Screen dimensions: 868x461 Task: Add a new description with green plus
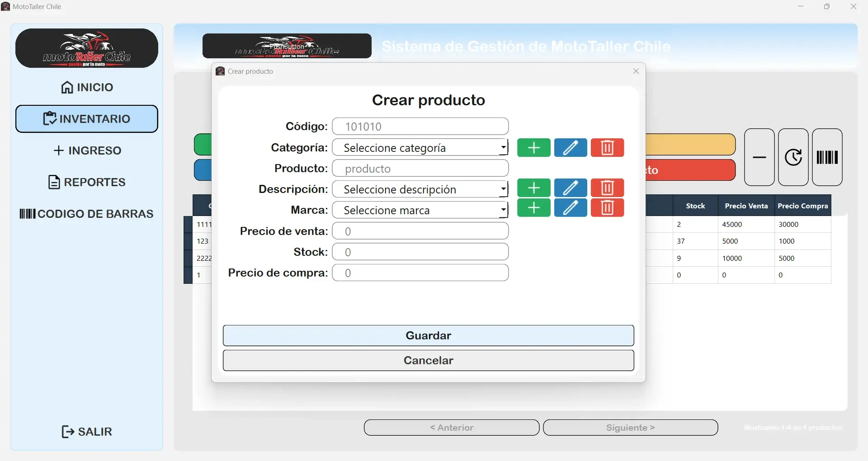533,188
